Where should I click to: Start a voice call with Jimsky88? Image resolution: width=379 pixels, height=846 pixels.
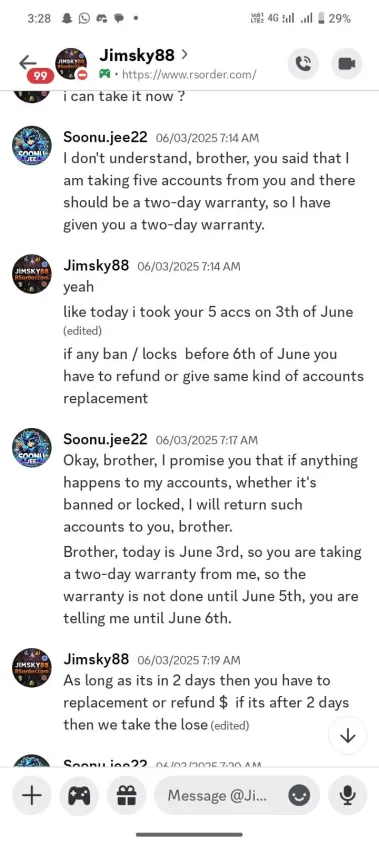tap(303, 64)
